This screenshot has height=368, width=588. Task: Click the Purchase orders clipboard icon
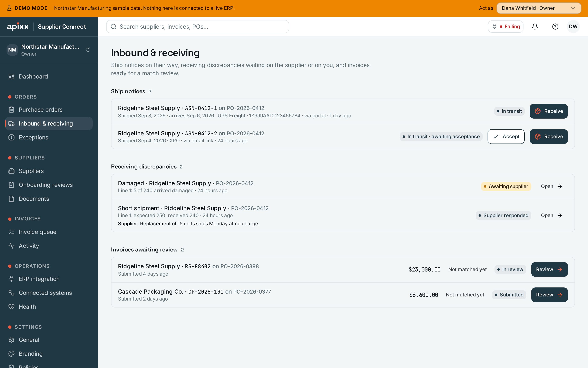point(11,110)
